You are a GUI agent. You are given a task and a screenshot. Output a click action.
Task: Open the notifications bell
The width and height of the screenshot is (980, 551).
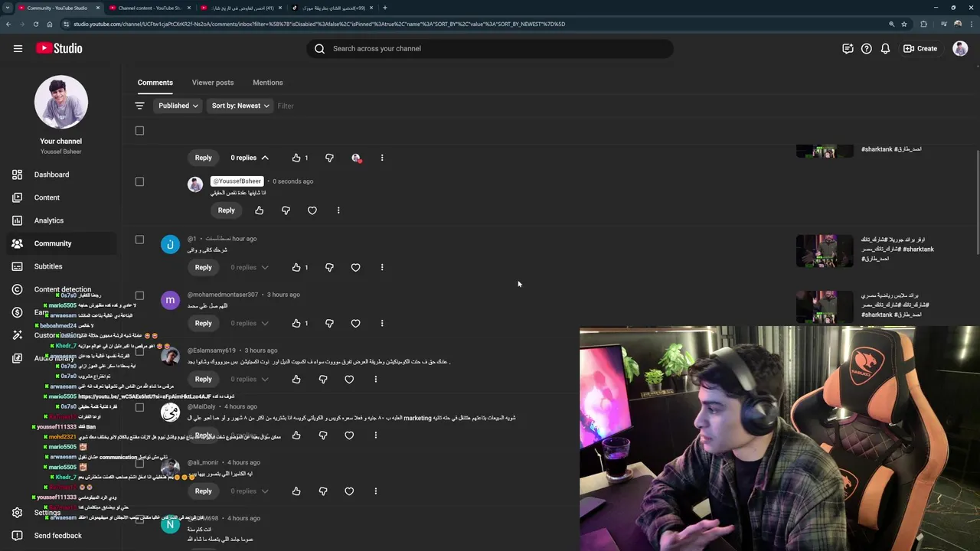[885, 48]
